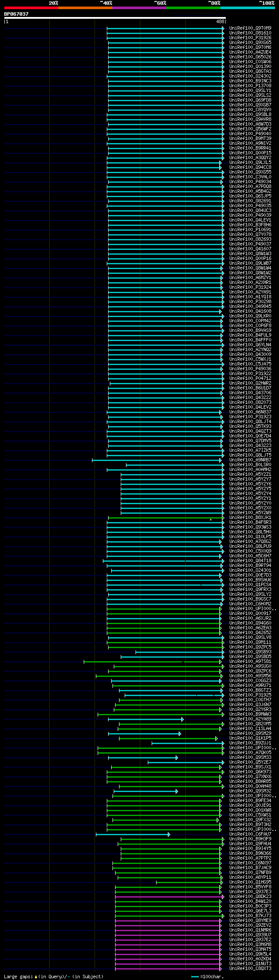Select the UniRef100_C6H0M2 label
Viewport: 279px width, 980px height.
tap(250, 604)
